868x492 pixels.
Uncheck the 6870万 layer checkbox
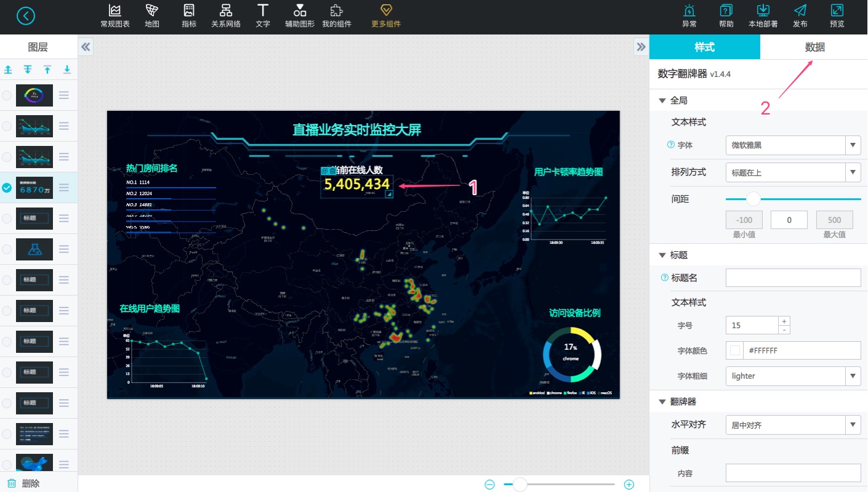tap(7, 188)
